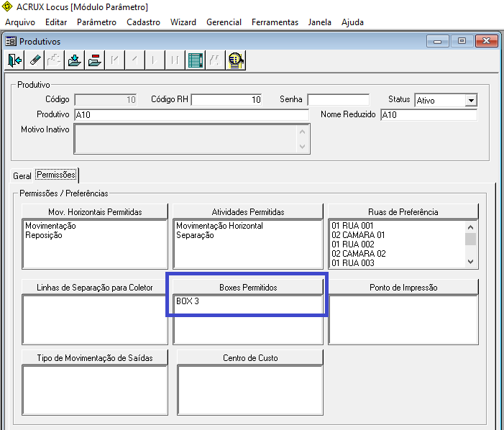Open the Status dropdown arrow
Screen dimensions: 504x430
471,100
